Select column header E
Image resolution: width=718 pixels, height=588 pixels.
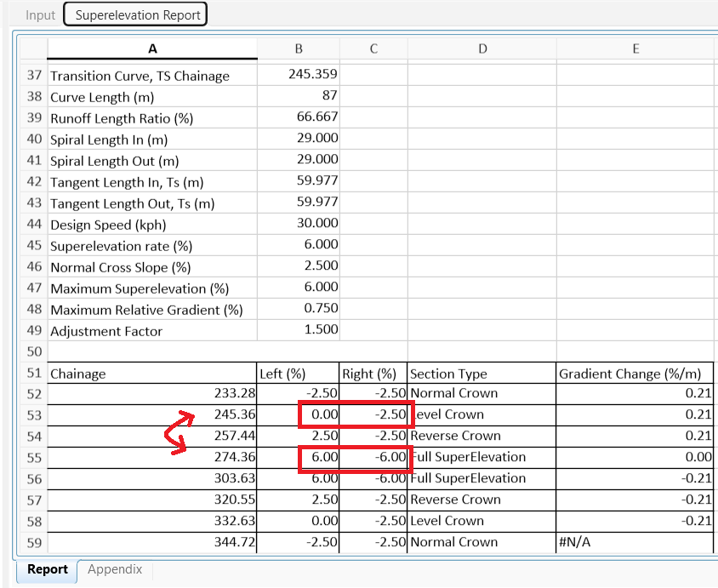click(635, 49)
